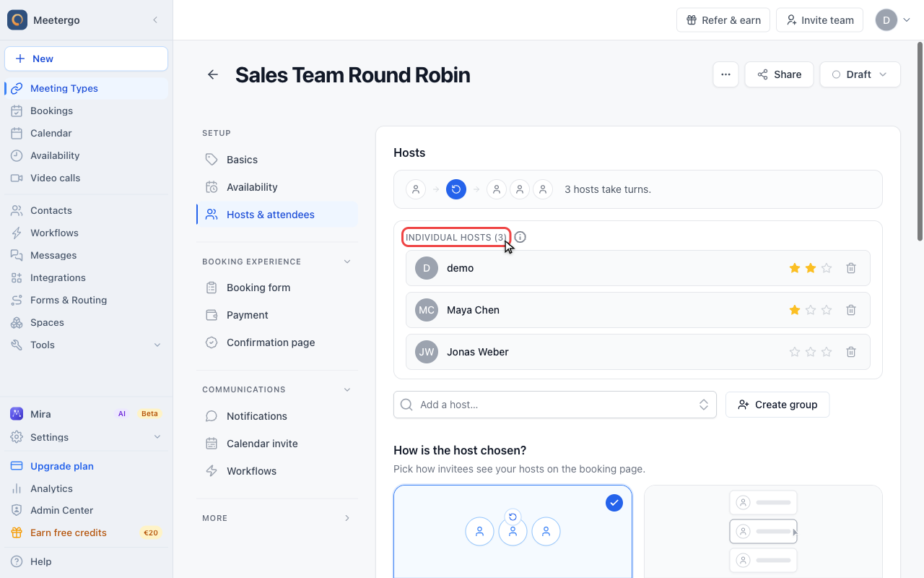Select the invitee-picks-host selection card

point(763,531)
